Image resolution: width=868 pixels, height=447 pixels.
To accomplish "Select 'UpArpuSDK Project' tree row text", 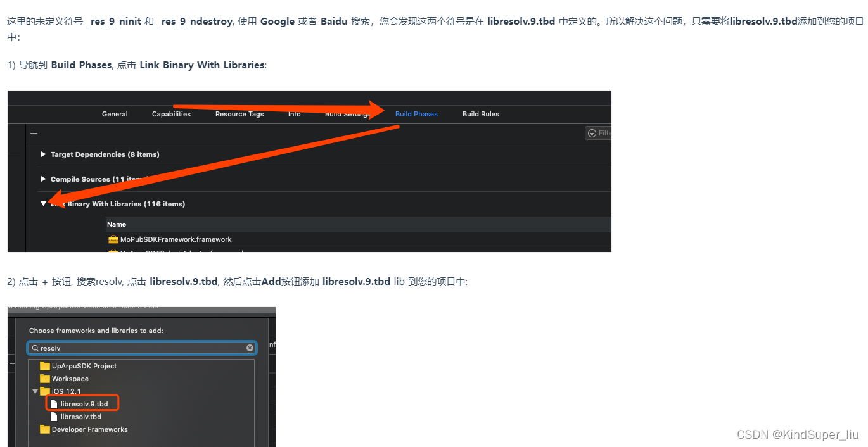I will click(84, 366).
